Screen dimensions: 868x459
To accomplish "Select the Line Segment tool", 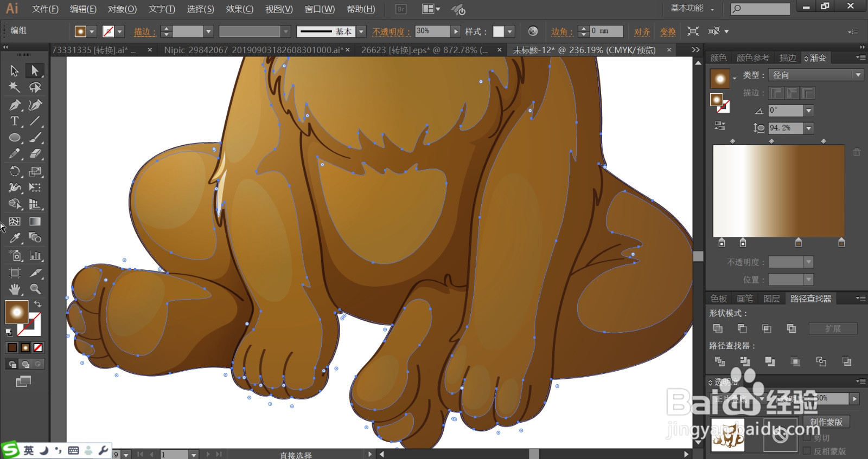I will (35, 121).
